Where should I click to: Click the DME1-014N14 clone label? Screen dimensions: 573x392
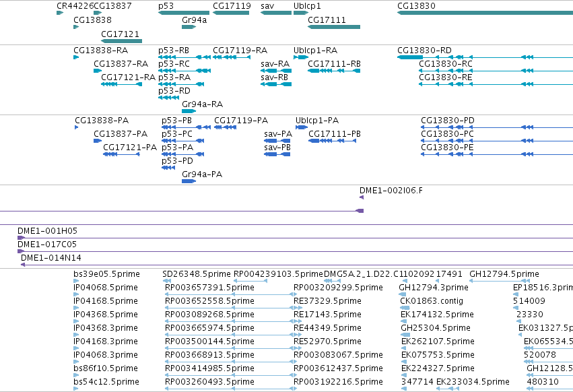(51, 258)
